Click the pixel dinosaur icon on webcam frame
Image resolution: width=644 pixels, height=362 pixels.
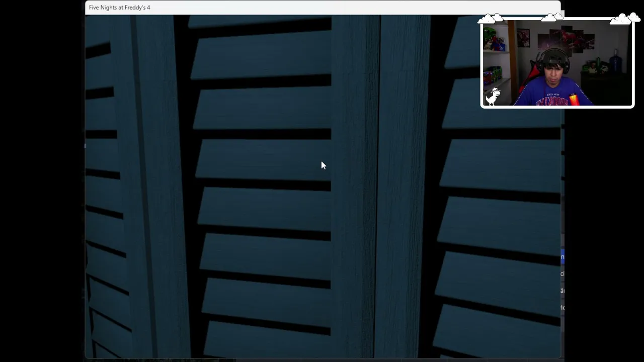494,96
